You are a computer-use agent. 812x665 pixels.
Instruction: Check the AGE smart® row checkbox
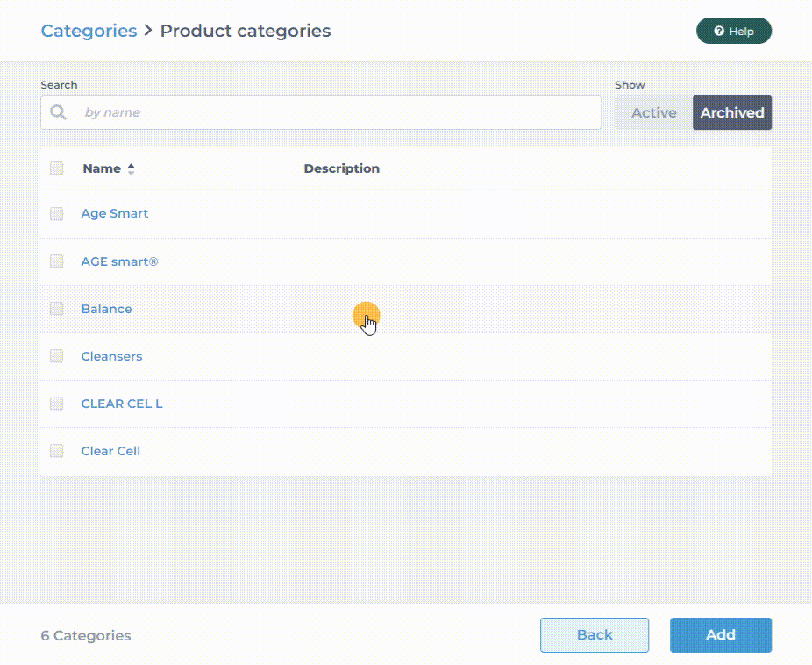56,261
